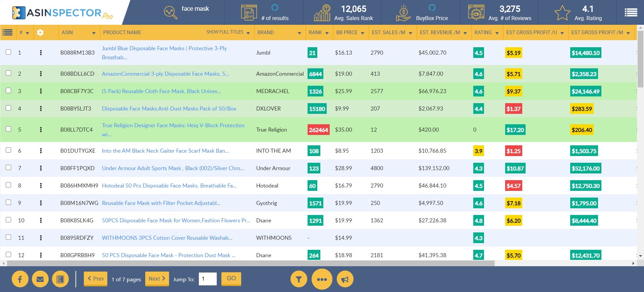
Task: Open the more options three-dot circle
Action: pos(322,279)
